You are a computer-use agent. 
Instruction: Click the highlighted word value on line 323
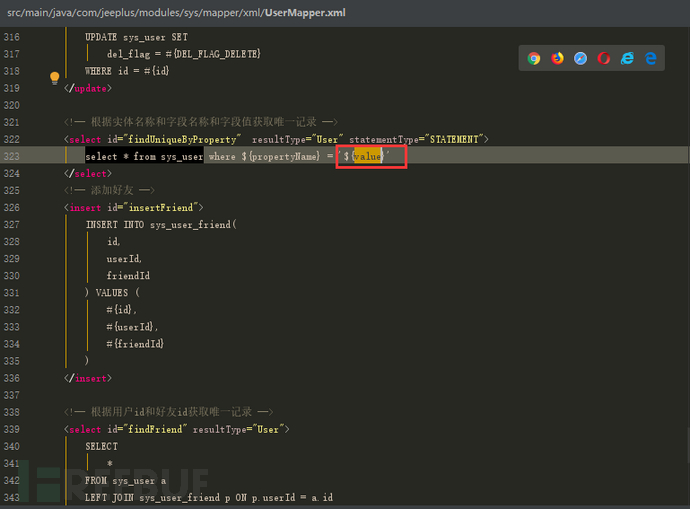pos(367,156)
